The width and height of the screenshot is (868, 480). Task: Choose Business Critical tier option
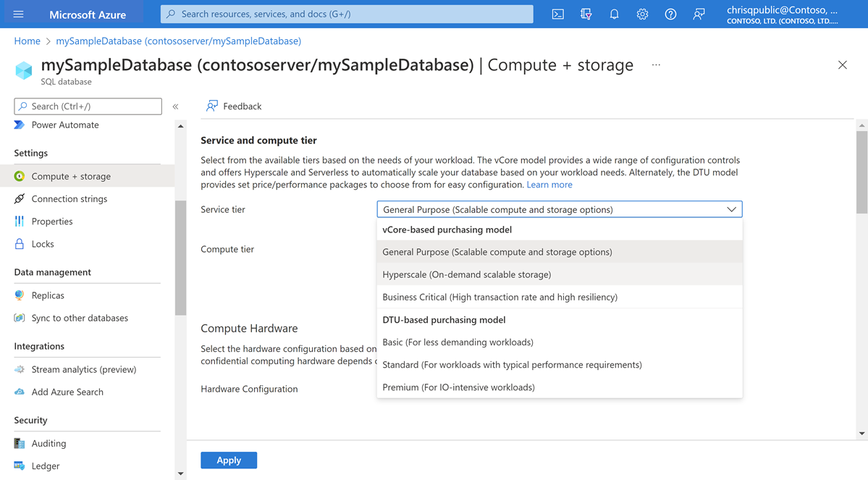pyautogui.click(x=500, y=297)
